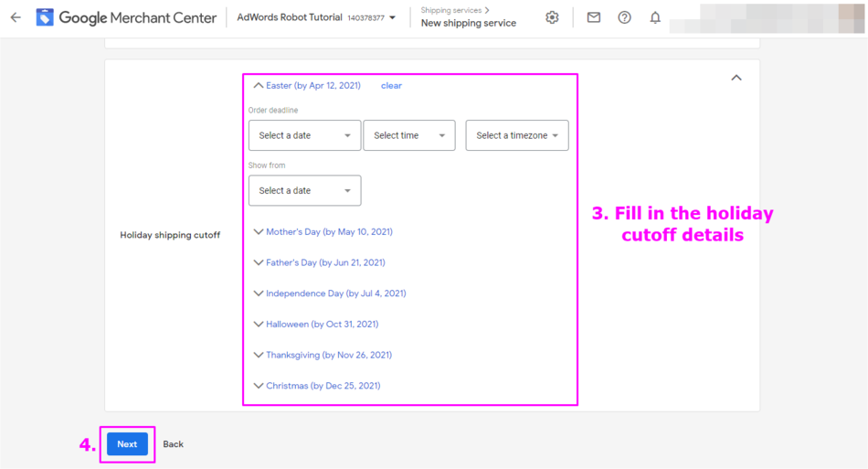Click the Back button
This screenshot has width=868, height=469.
pos(173,444)
